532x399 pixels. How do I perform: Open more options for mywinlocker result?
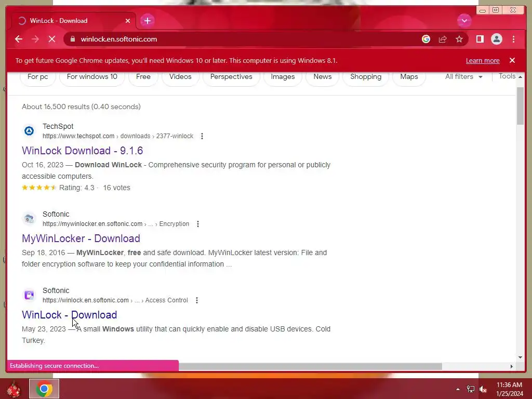(x=198, y=224)
